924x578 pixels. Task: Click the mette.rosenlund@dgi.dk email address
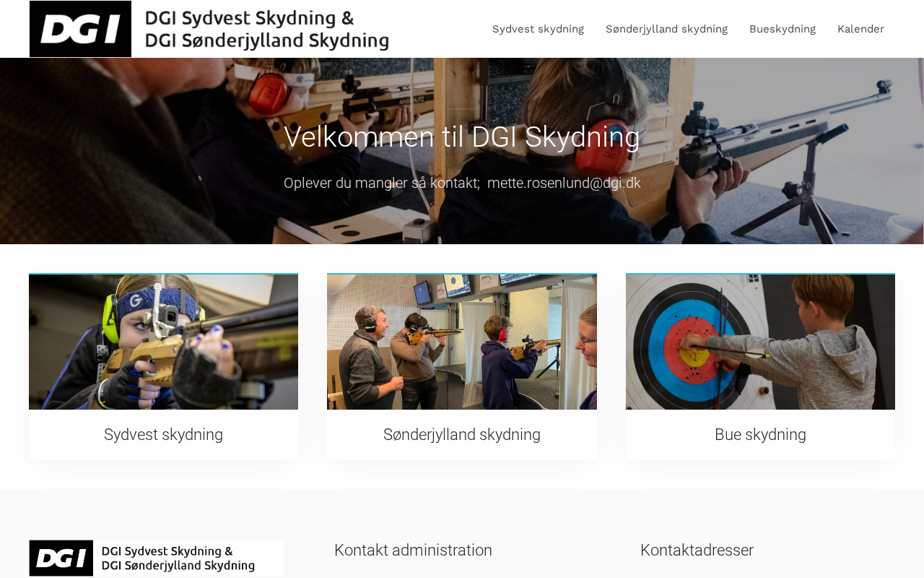564,183
